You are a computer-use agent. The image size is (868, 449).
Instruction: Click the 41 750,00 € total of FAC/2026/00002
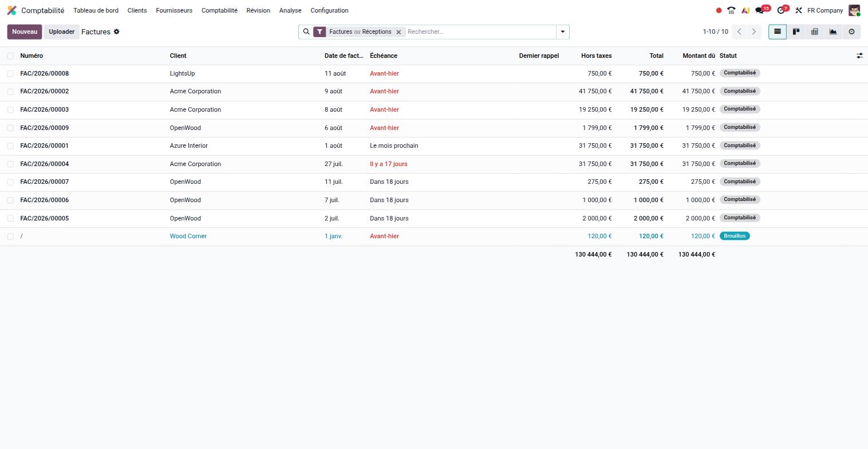tap(647, 91)
